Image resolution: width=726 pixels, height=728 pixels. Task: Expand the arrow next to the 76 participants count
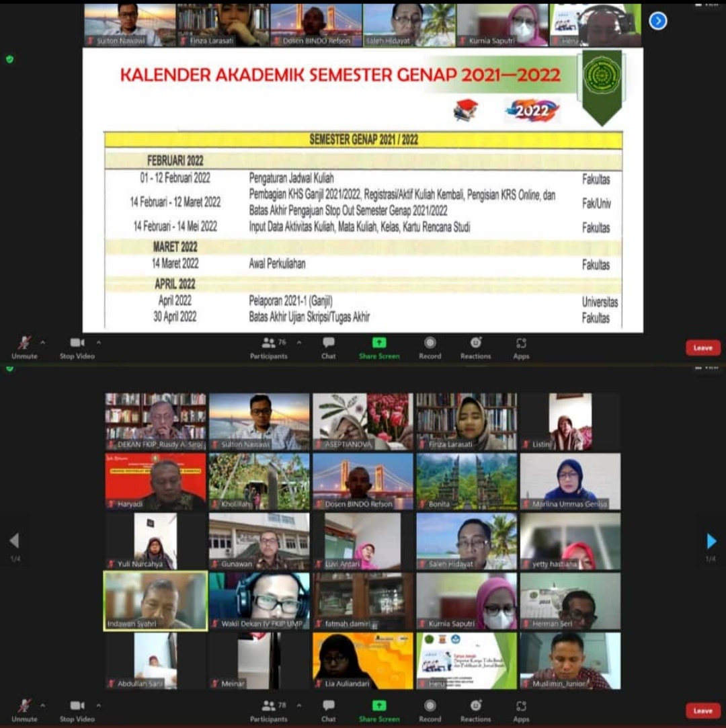pyautogui.click(x=299, y=342)
